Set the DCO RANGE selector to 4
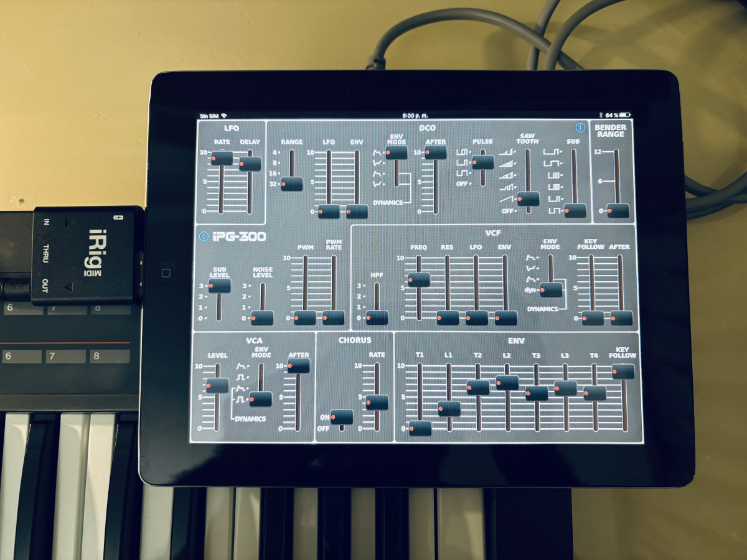The image size is (747, 560). point(275,152)
